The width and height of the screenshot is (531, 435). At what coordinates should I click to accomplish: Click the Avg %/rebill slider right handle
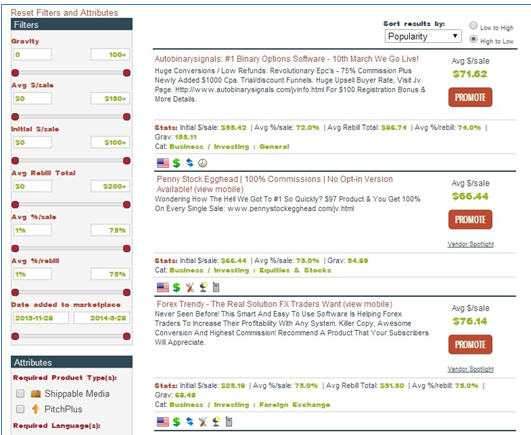pyautogui.click(x=127, y=292)
